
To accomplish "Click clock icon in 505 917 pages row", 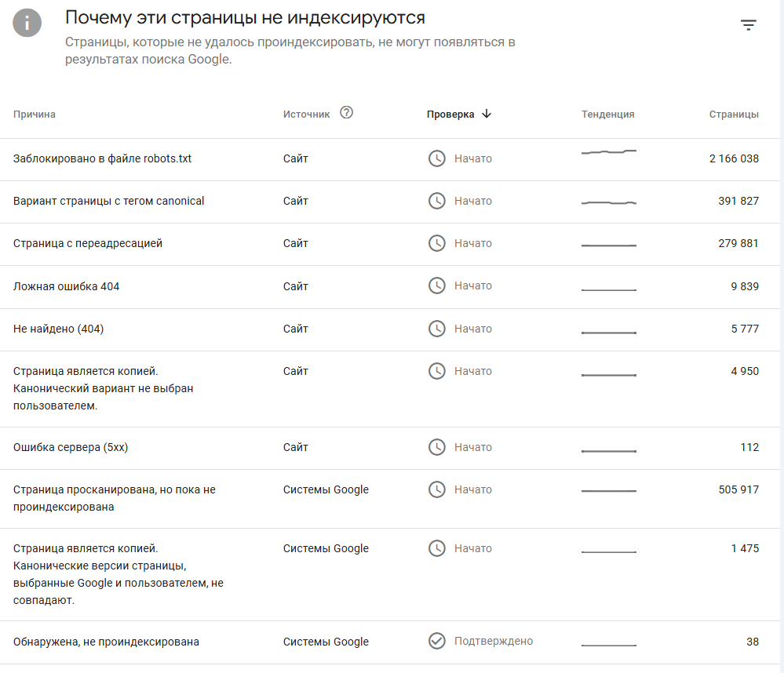I will 436,489.
